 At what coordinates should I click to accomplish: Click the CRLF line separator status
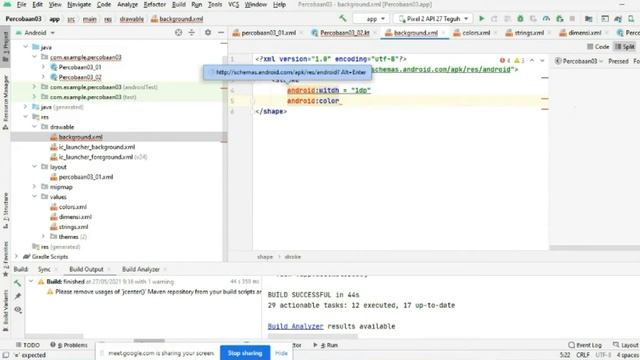[x=582, y=355]
